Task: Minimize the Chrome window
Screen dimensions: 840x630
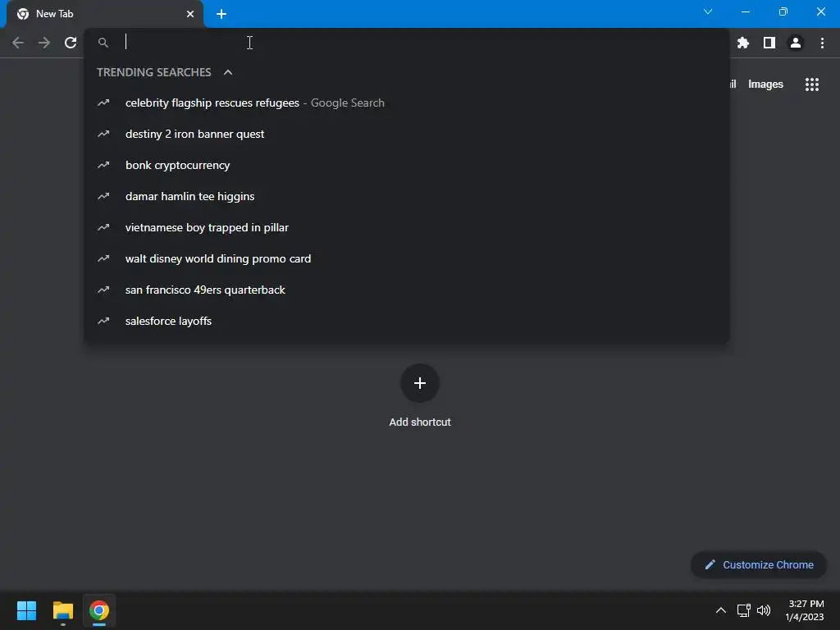Action: click(745, 11)
